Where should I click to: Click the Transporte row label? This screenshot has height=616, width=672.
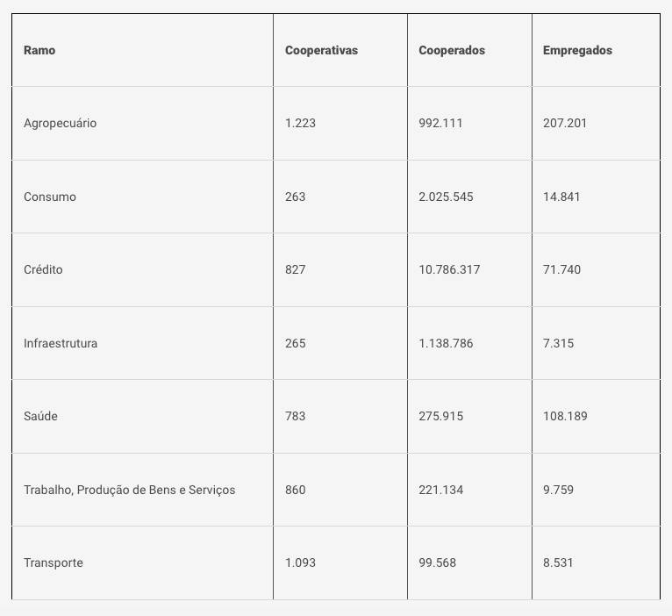point(54,562)
